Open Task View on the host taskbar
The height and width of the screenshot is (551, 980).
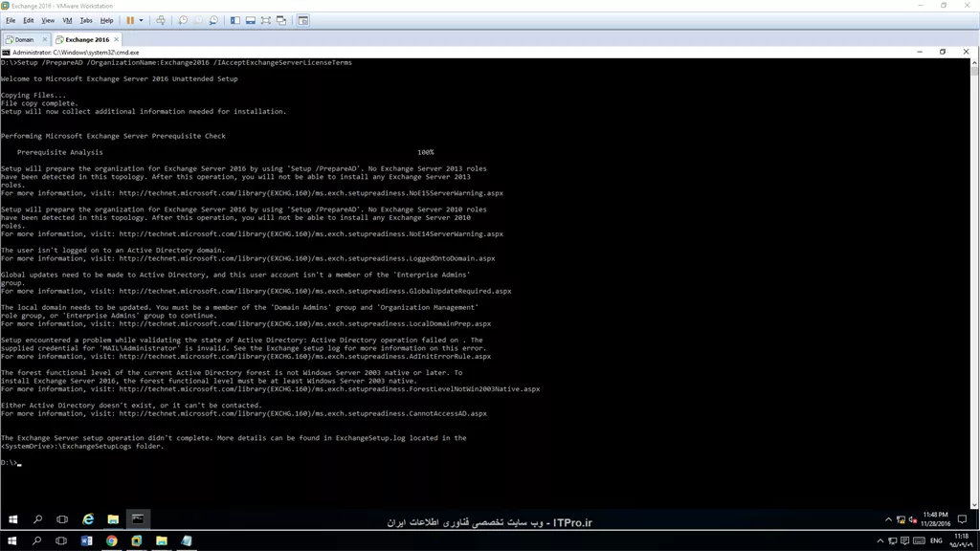61,541
